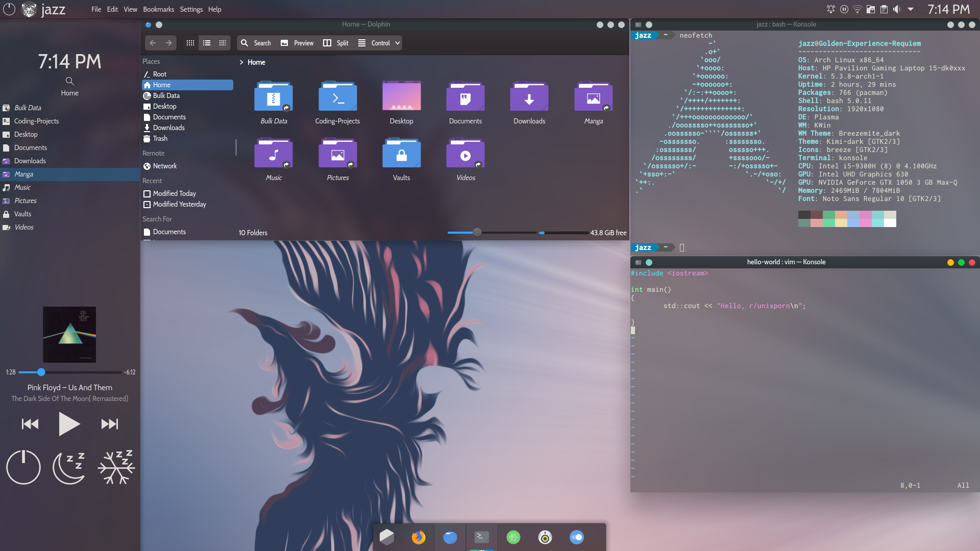Viewport: 980px width, 551px height.
Task: Split the Dolphin view
Action: (x=336, y=43)
